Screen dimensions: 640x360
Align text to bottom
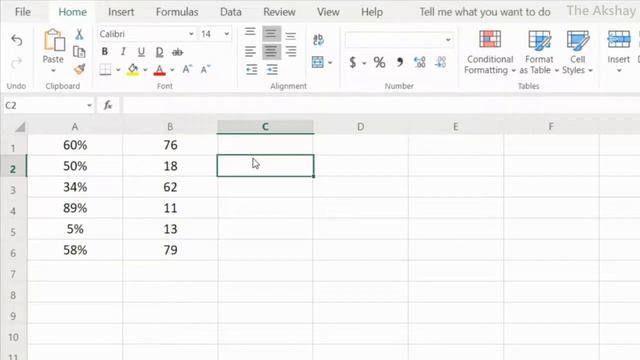tap(291, 36)
